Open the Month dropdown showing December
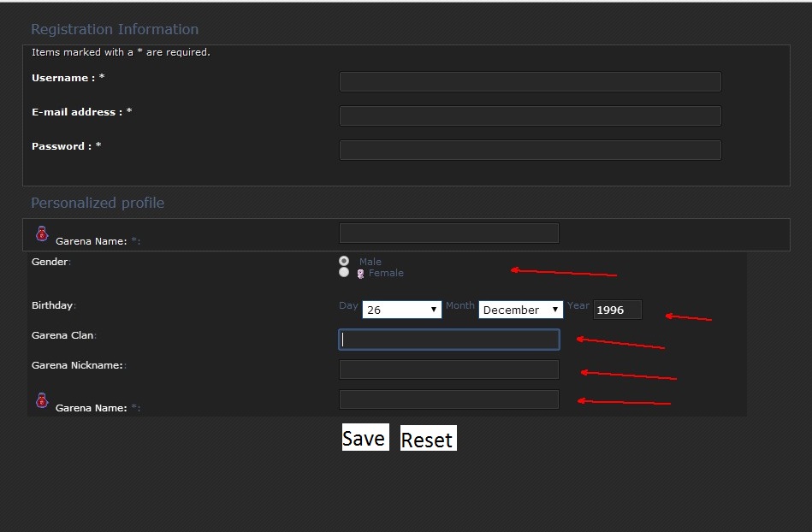812x532 pixels. tap(520, 310)
